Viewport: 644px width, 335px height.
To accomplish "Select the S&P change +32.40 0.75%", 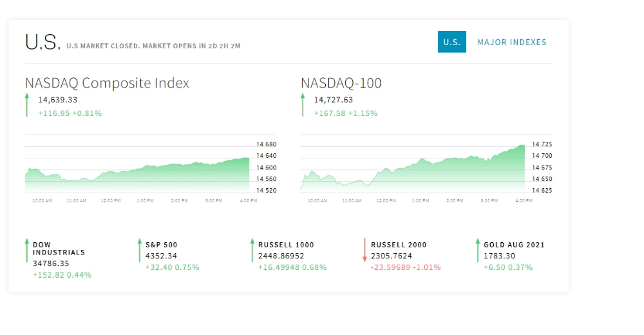I will 172,267.
